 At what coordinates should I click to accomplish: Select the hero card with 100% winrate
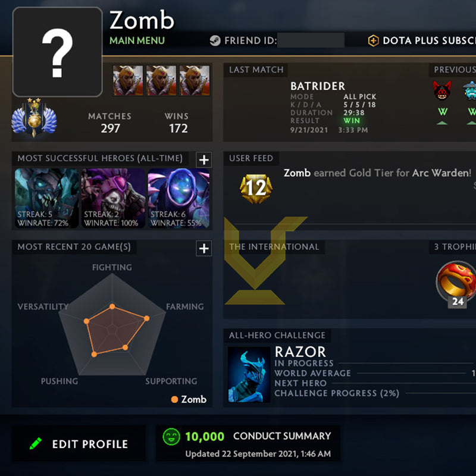point(113,198)
